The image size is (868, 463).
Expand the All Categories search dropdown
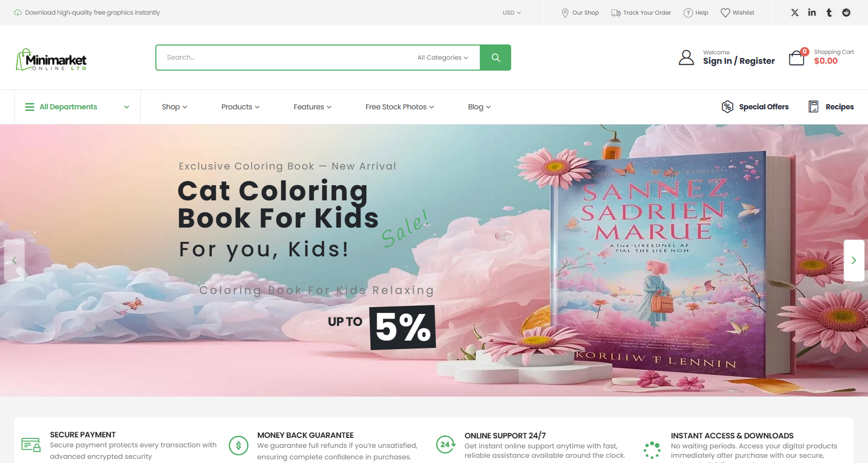tap(443, 58)
